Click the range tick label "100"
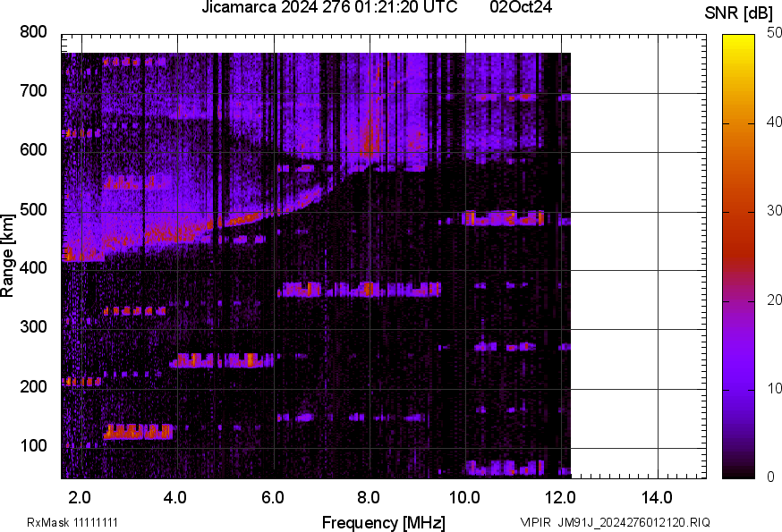The height and width of the screenshot is (532, 782). [x=33, y=445]
